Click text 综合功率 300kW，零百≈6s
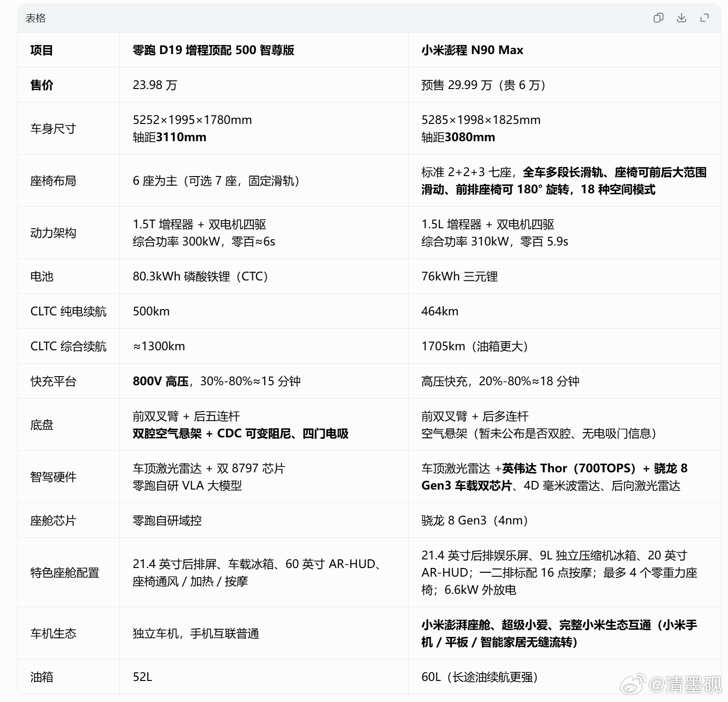The width and height of the screenshot is (728, 702). pyautogui.click(x=204, y=242)
